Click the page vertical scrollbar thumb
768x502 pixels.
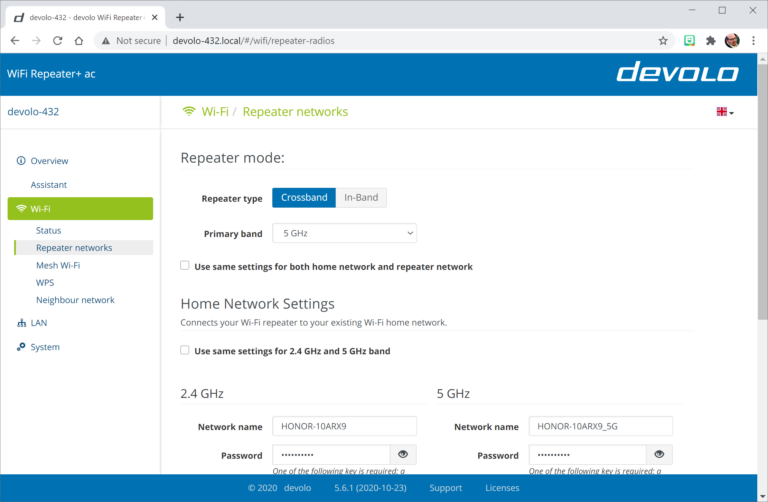(762, 191)
